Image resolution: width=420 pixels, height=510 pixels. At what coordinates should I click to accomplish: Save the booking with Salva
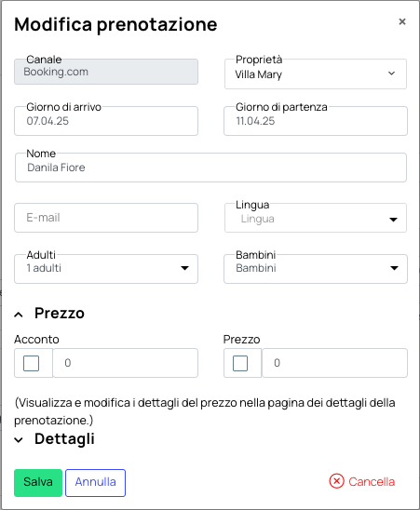click(x=38, y=483)
